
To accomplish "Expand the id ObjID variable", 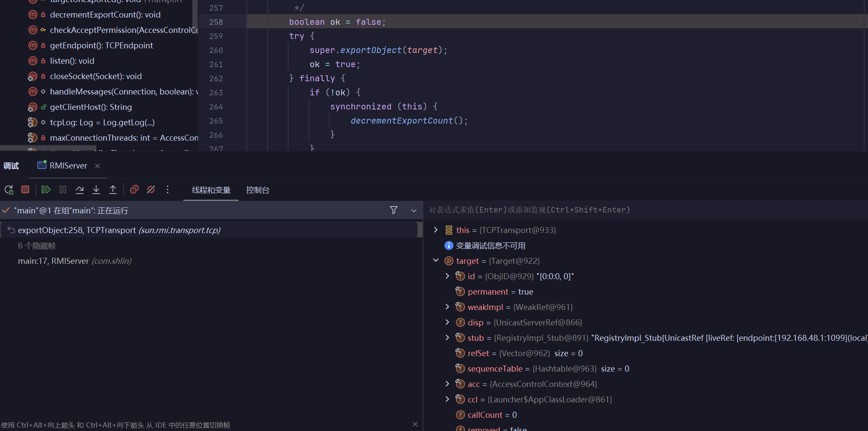I will [447, 276].
